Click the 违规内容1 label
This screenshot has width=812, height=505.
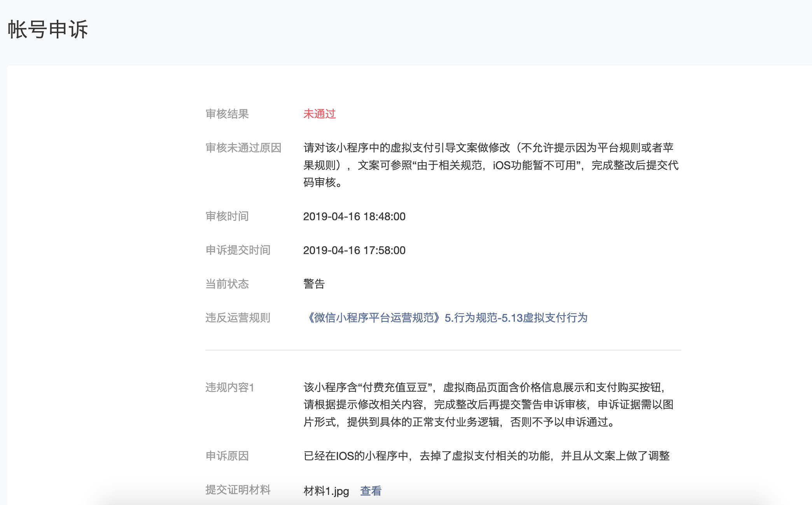tap(230, 388)
